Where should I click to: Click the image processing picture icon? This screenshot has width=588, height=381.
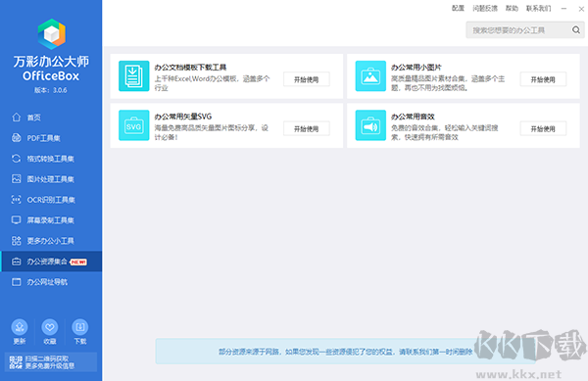[16, 178]
